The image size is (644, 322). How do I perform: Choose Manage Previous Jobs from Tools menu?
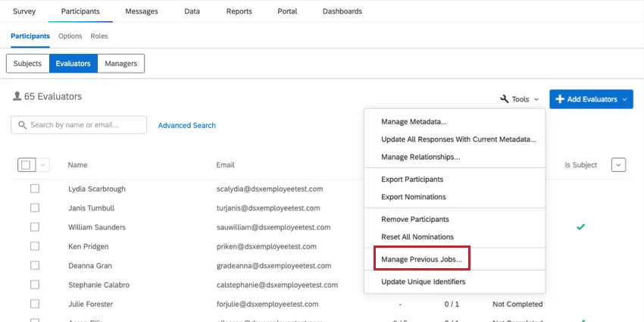pyautogui.click(x=421, y=259)
